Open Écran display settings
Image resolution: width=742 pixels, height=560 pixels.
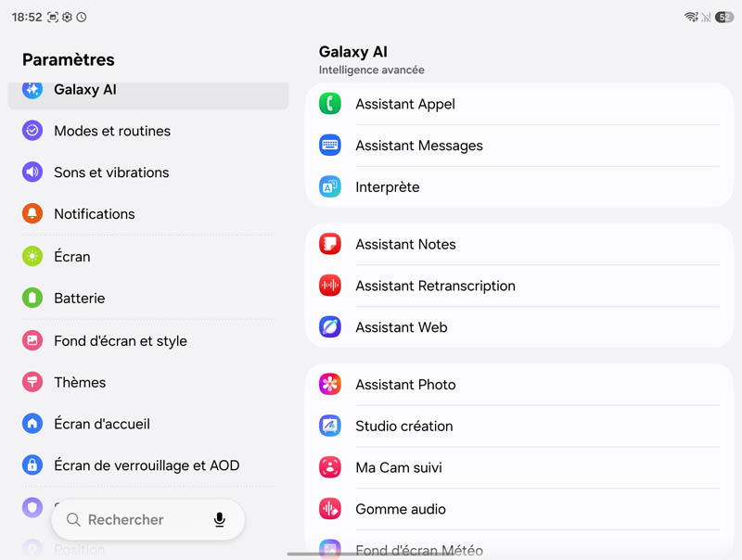point(148,256)
